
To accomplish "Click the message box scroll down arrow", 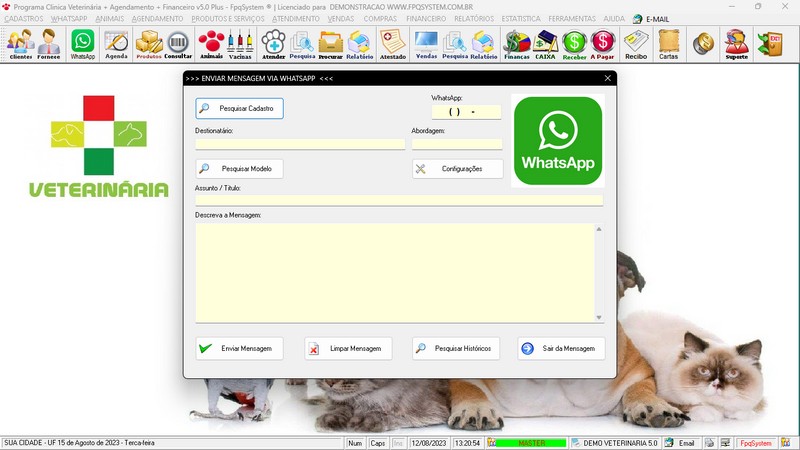I will pos(599,317).
